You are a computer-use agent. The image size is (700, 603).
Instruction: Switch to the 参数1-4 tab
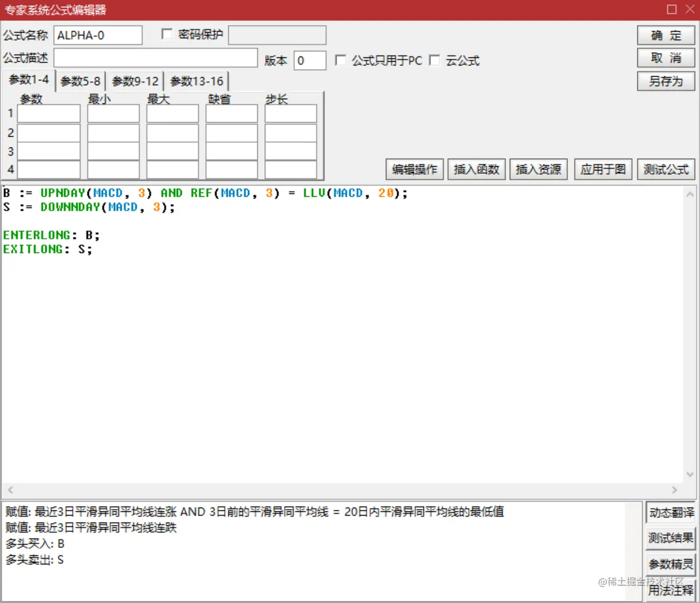coord(28,80)
